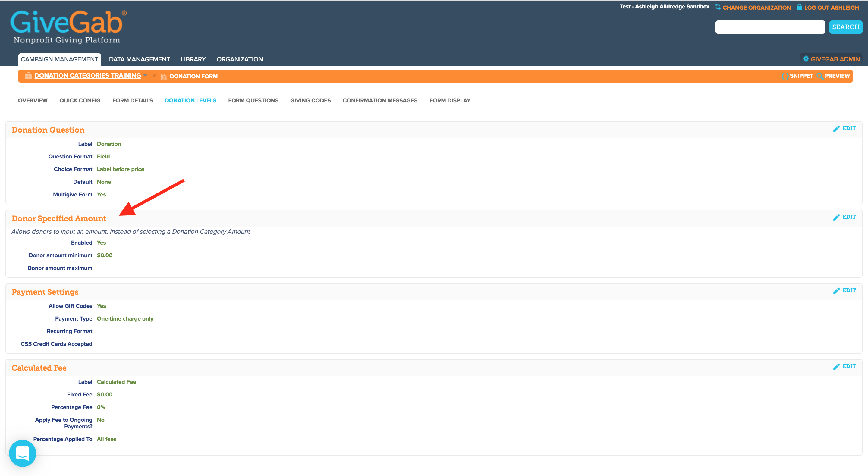The height and width of the screenshot is (476, 868).
Task: Click the 'Label before price' value
Action: (x=120, y=169)
